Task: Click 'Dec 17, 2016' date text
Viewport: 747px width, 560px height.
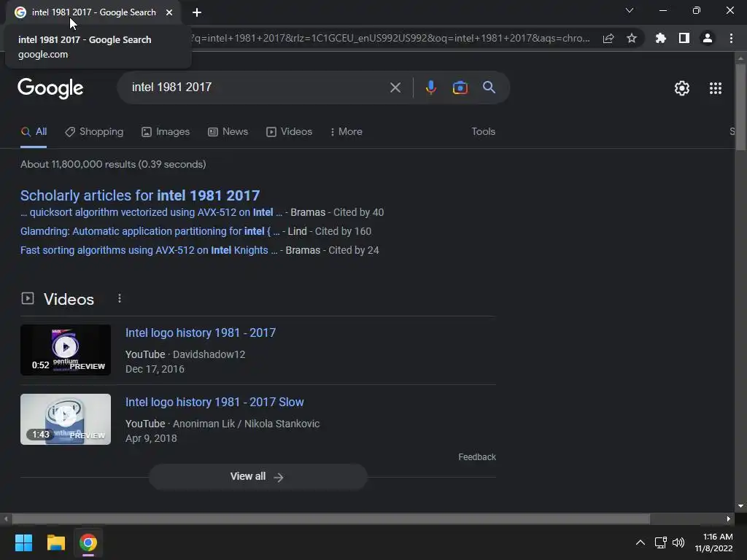Action: point(155,369)
